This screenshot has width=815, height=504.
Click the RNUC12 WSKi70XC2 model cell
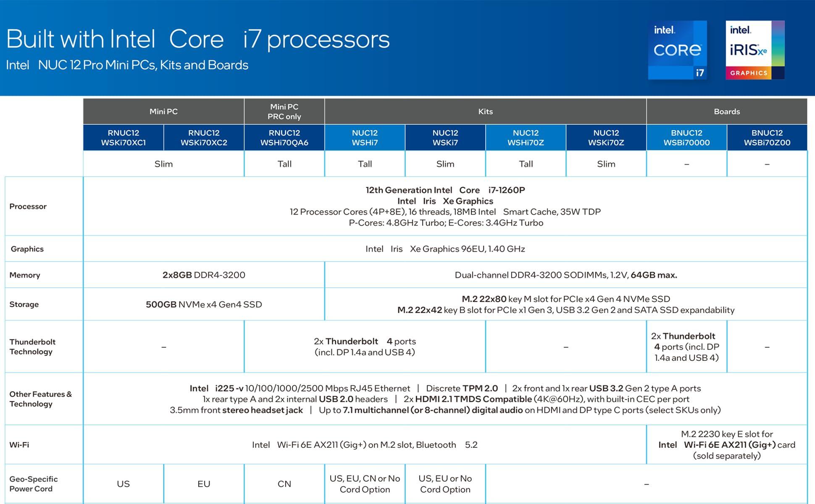coord(204,138)
